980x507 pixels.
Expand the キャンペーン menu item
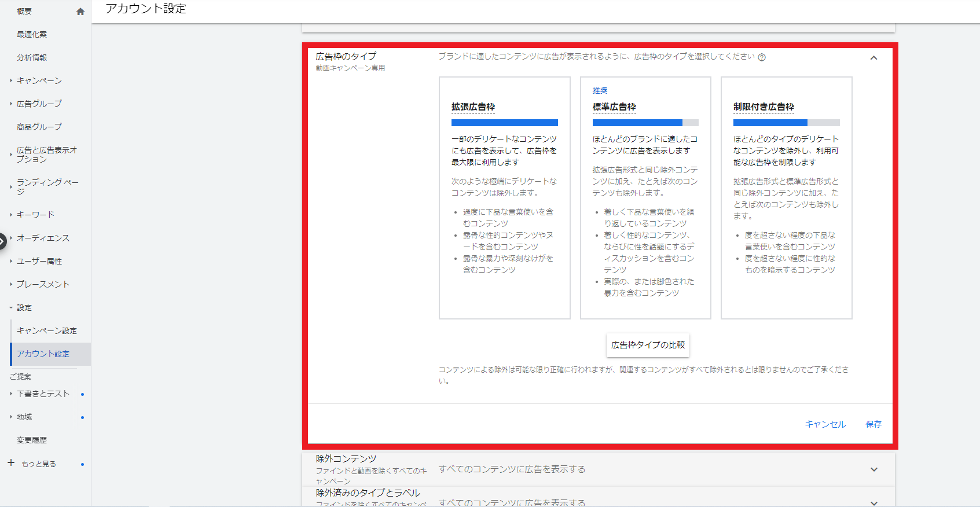39,80
